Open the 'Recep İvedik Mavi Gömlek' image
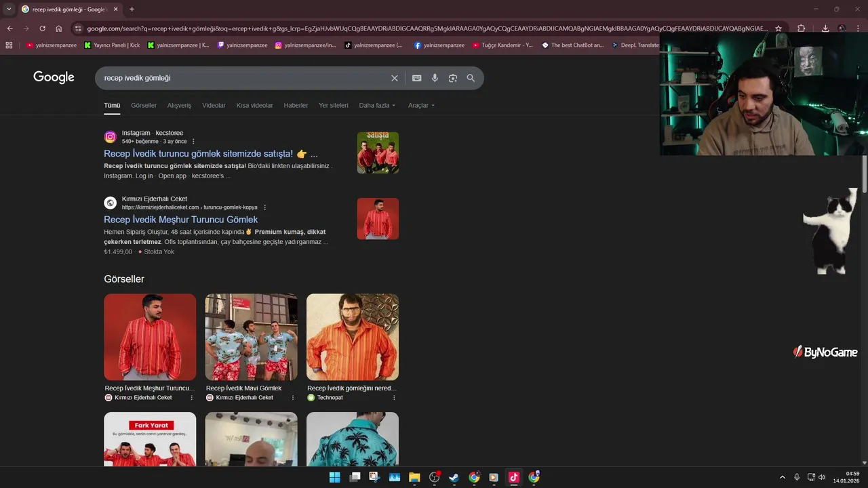 [251, 337]
